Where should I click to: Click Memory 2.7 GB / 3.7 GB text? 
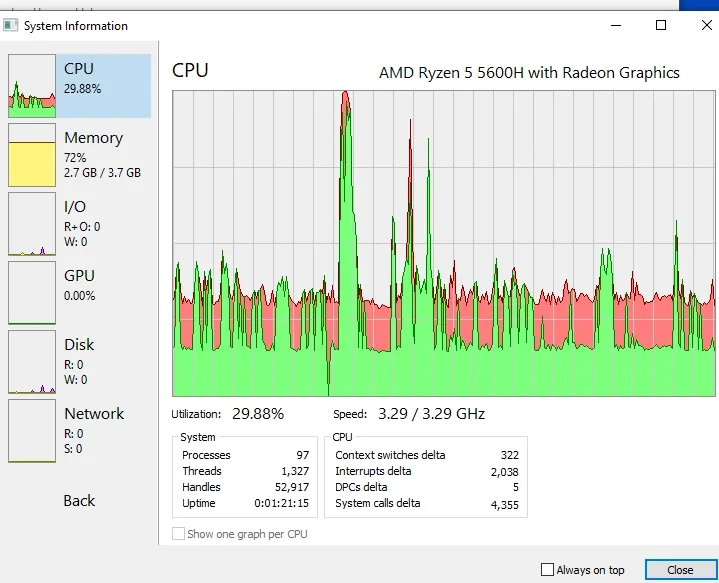tap(102, 173)
